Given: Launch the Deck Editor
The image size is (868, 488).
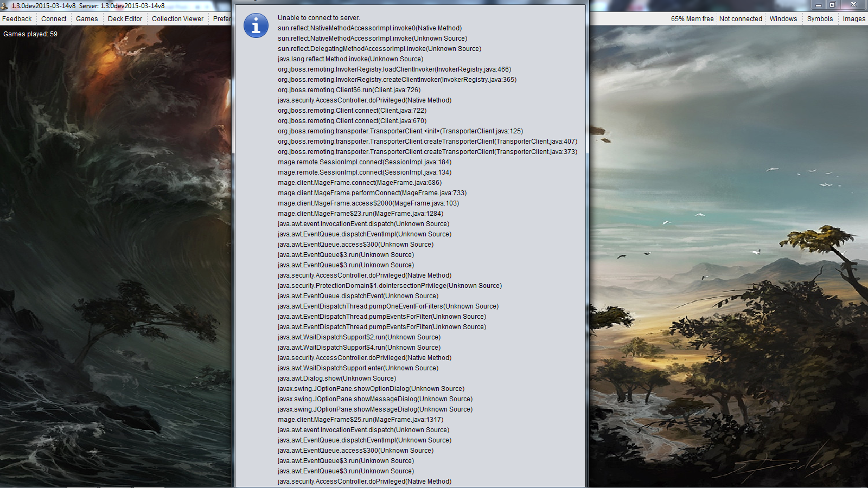Looking at the screenshot, I should (x=125, y=18).
